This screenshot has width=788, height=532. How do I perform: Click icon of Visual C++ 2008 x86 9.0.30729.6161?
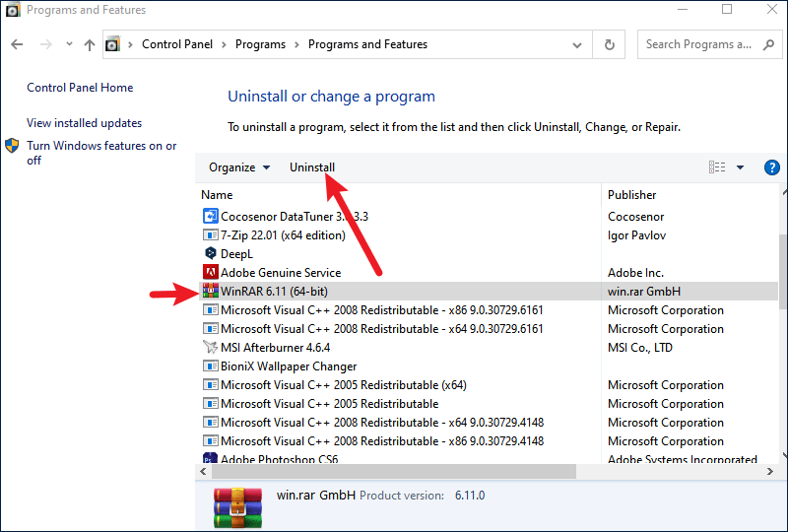pos(210,309)
